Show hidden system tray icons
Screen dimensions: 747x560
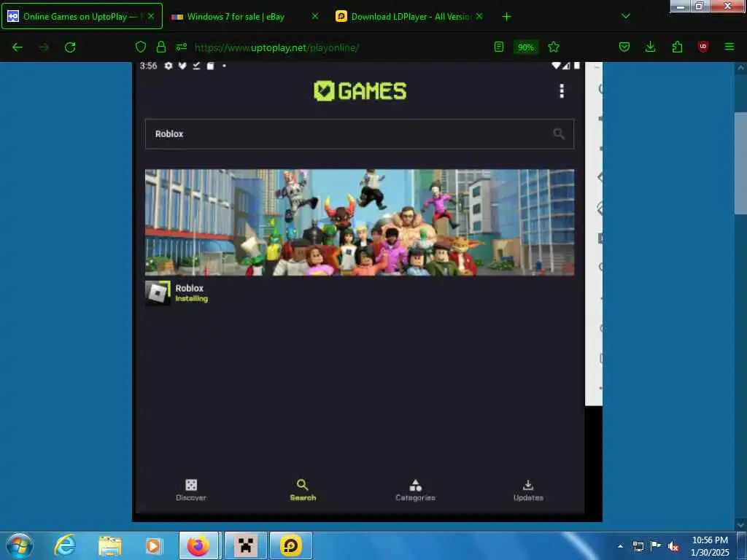point(620,546)
